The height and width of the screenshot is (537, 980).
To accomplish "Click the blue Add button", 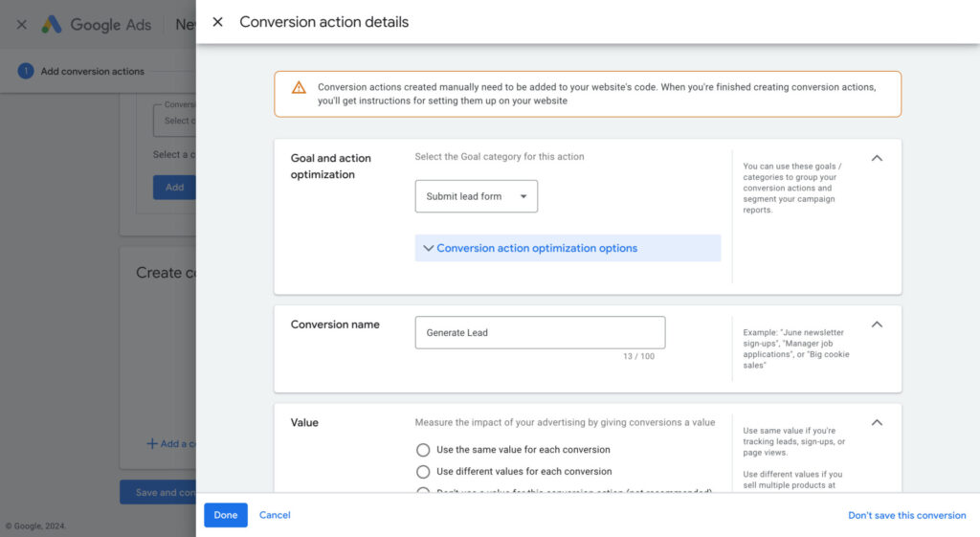I will (x=174, y=187).
